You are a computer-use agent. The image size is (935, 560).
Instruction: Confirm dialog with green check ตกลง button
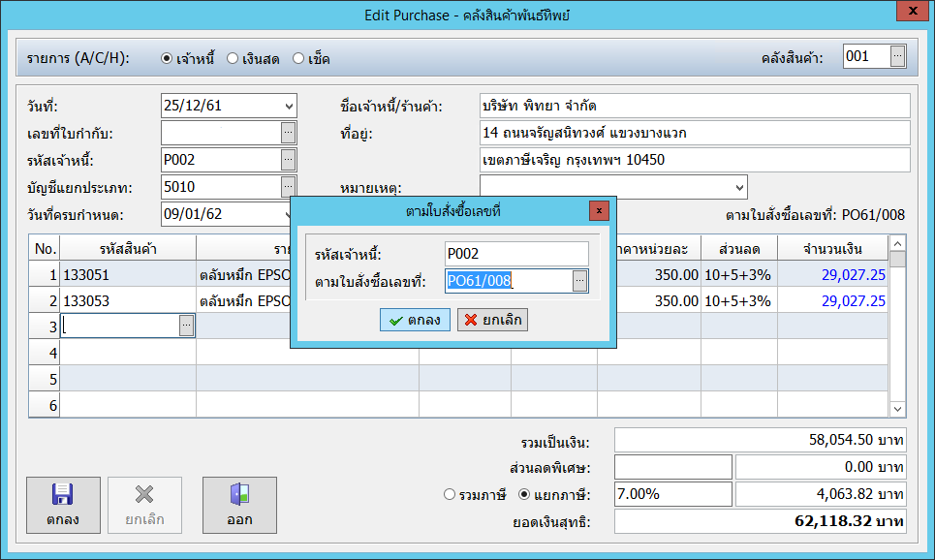click(415, 320)
